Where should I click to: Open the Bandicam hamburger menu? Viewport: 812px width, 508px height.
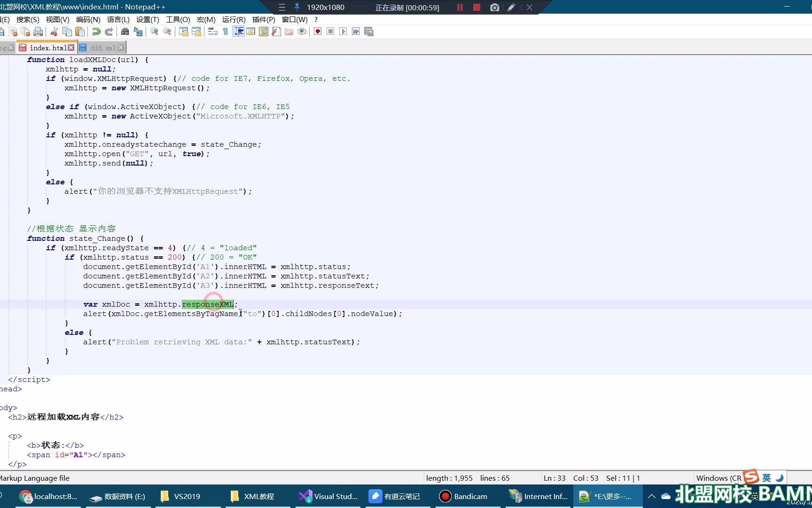click(281, 8)
